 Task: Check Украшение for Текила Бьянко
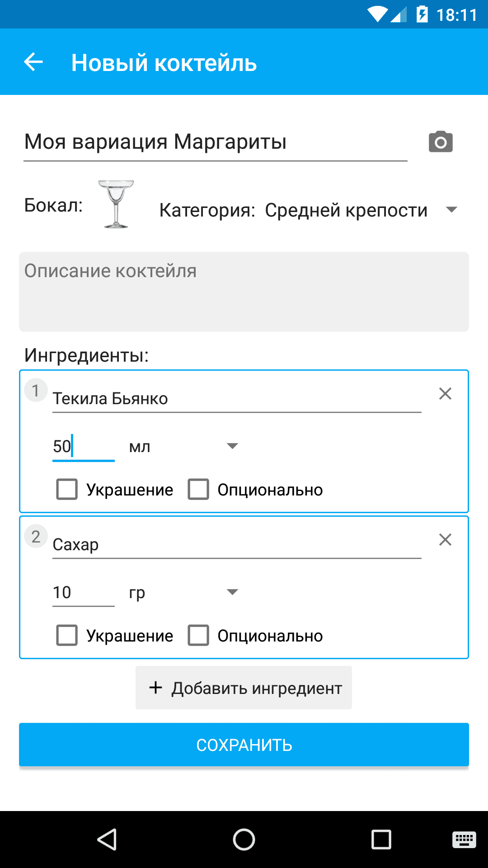pos(67,490)
